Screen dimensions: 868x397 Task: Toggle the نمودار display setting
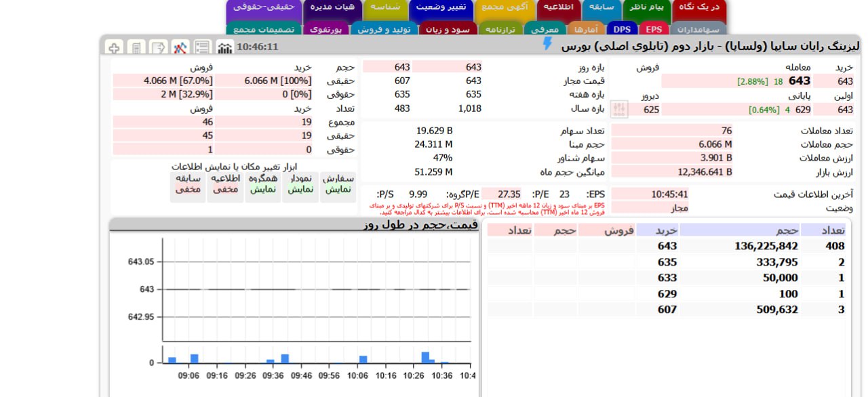coord(300,184)
